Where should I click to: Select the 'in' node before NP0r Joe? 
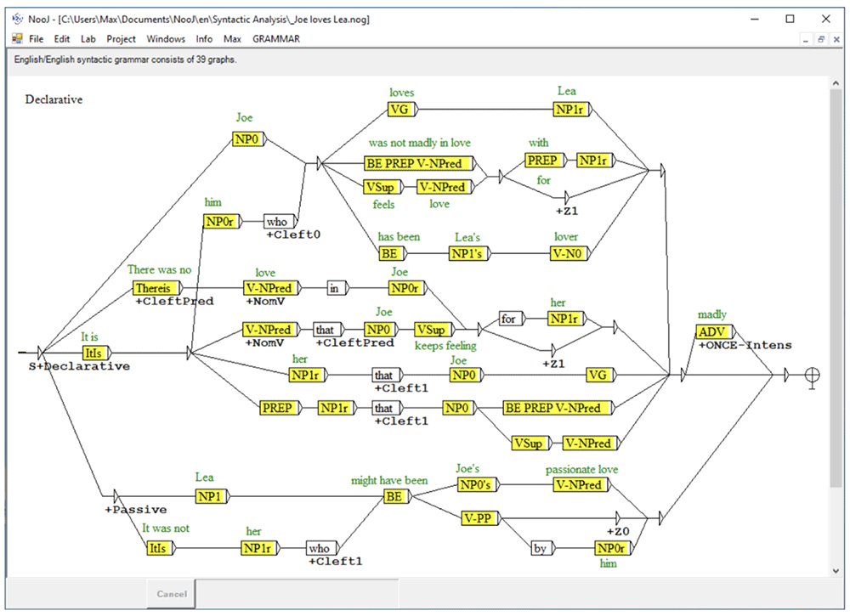pos(336,288)
